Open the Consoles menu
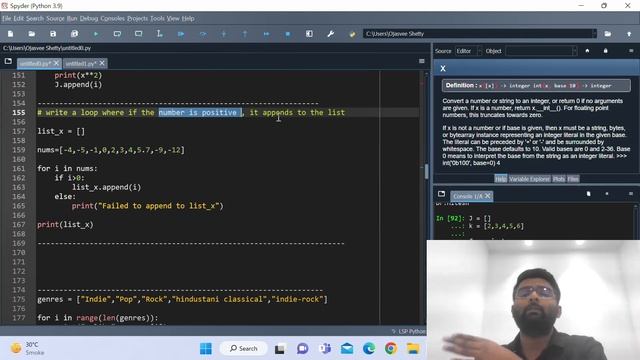This screenshot has height=360, width=640. coord(113,18)
